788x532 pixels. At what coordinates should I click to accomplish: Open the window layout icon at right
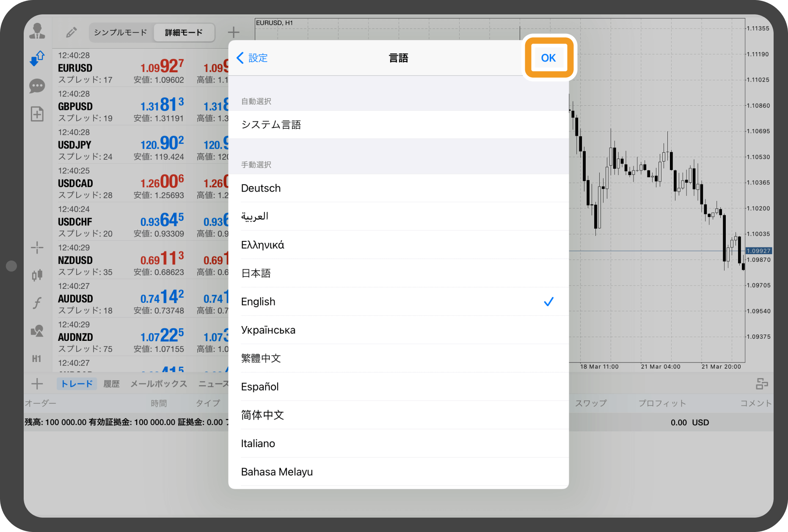coord(761,384)
